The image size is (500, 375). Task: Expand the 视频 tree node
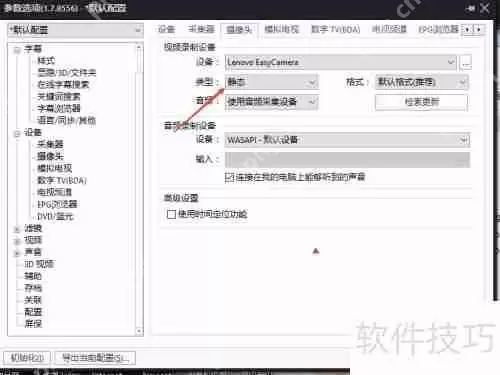(x=17, y=241)
